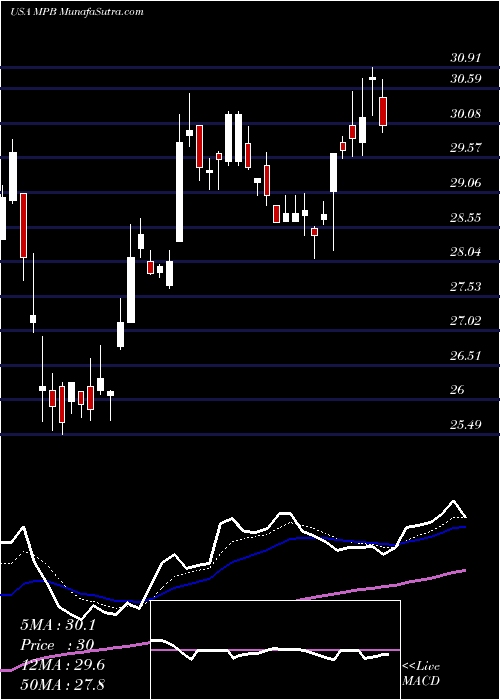Select the 30.08 price axis label
The width and height of the screenshot is (500, 700).
point(466,114)
